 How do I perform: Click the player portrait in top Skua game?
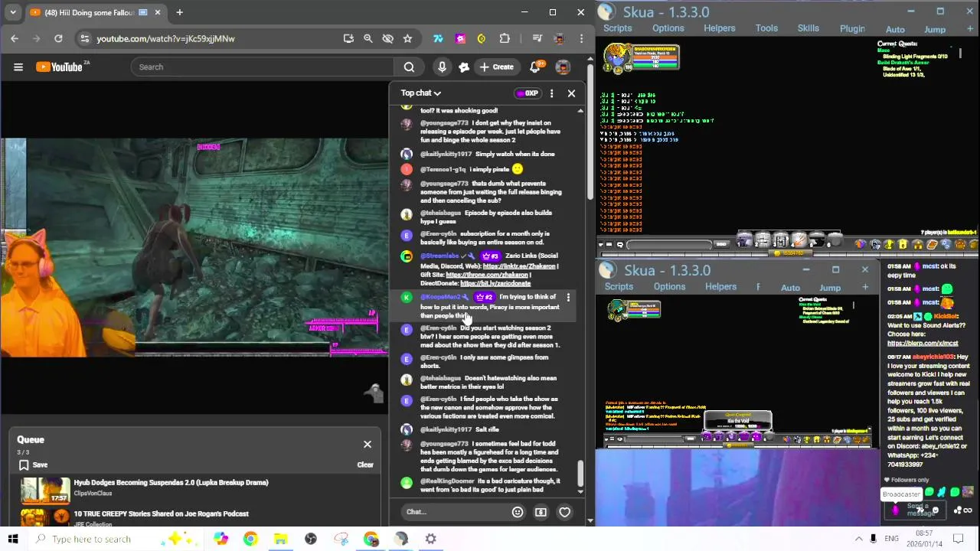pyautogui.click(x=616, y=57)
